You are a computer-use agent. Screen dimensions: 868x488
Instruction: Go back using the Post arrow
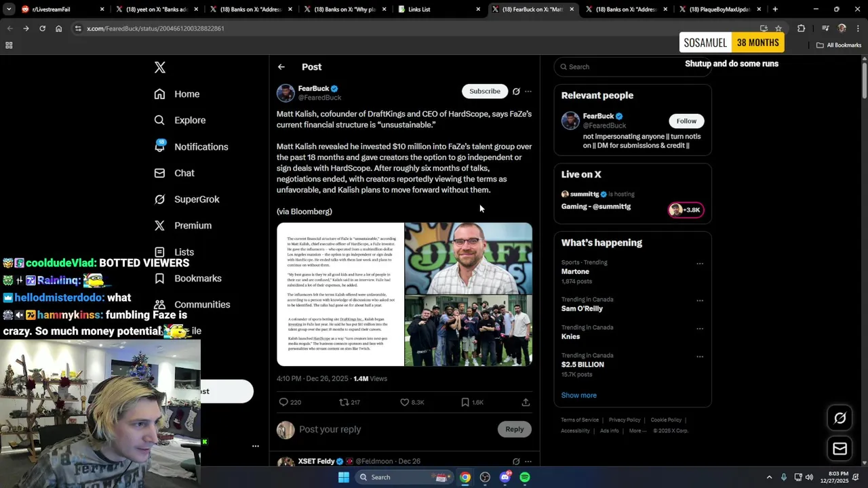pyautogui.click(x=281, y=67)
